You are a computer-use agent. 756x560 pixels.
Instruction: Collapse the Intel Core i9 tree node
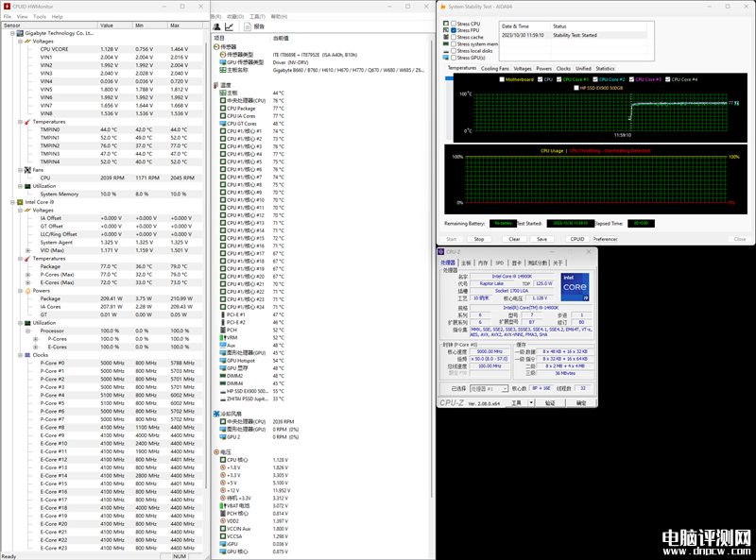pyautogui.click(x=12, y=202)
